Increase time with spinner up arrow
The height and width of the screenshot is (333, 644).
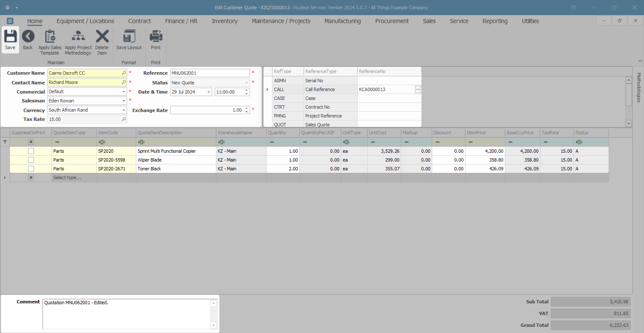click(247, 90)
